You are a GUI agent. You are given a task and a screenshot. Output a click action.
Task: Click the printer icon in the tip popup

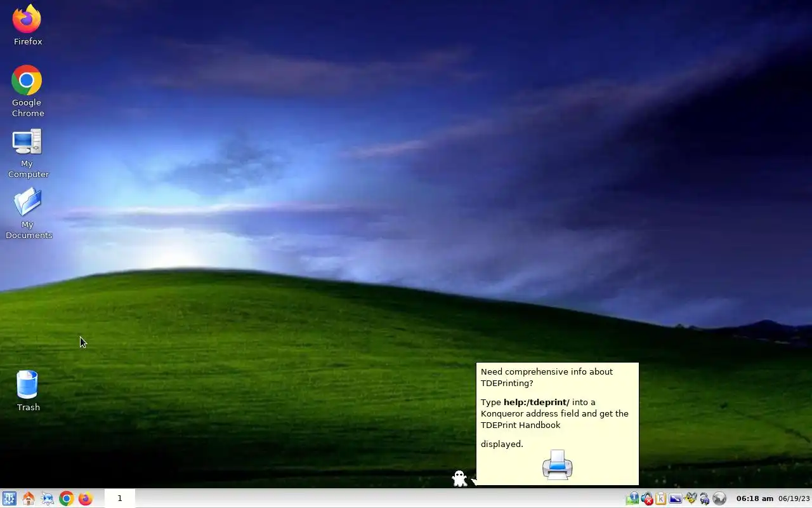[x=557, y=465]
